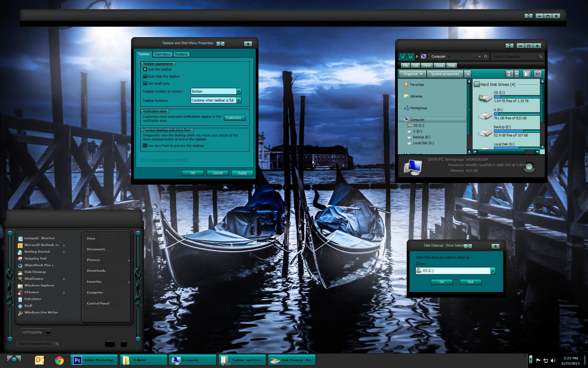Open All Programs in Start menu

coord(37,332)
